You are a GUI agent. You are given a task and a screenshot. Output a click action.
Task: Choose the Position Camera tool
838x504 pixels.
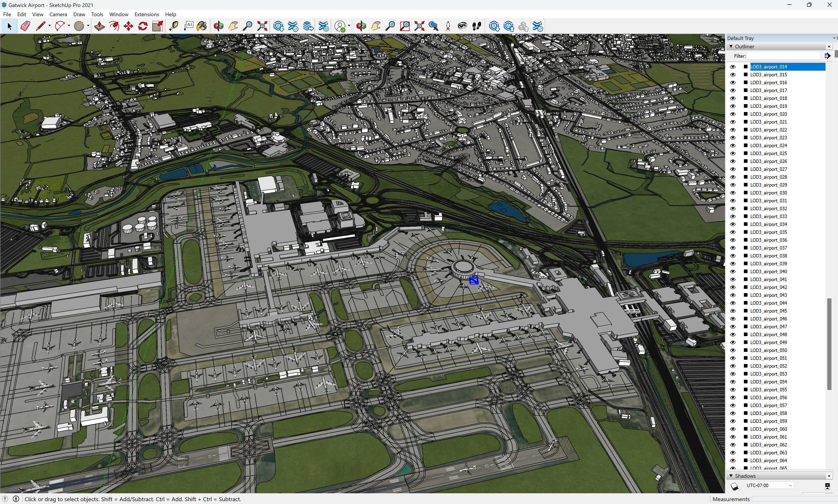pos(448,26)
